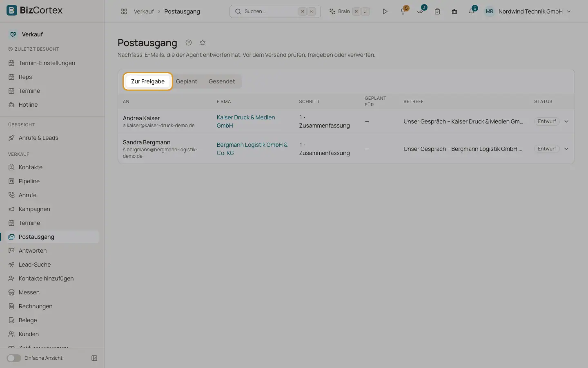Open the Nordwind Technik GmbH account dropdown
Viewport: 588px width, 368px height.
coord(535,11)
